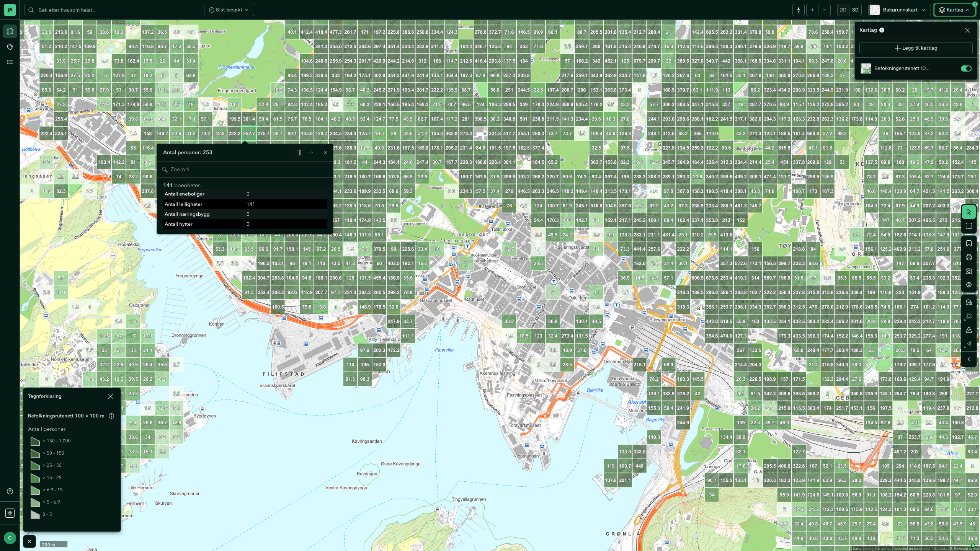Click the Befolkningsrutenett legend info icon

(111, 416)
